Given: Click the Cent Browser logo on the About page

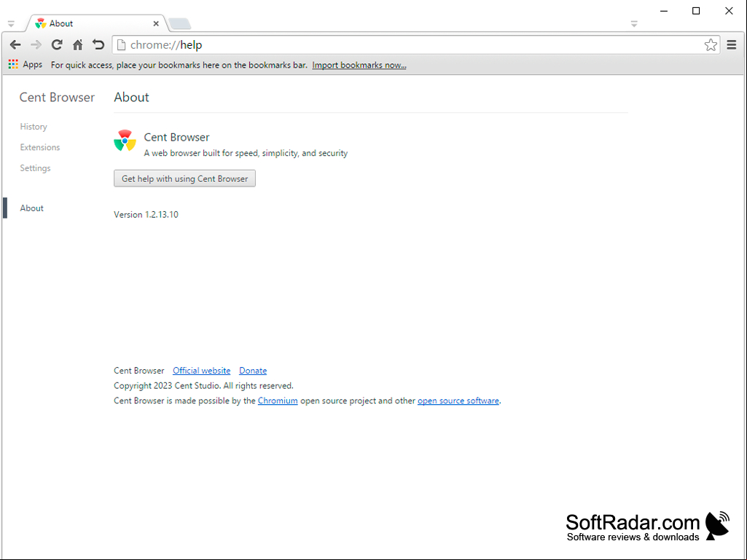Looking at the screenshot, I should click(125, 141).
